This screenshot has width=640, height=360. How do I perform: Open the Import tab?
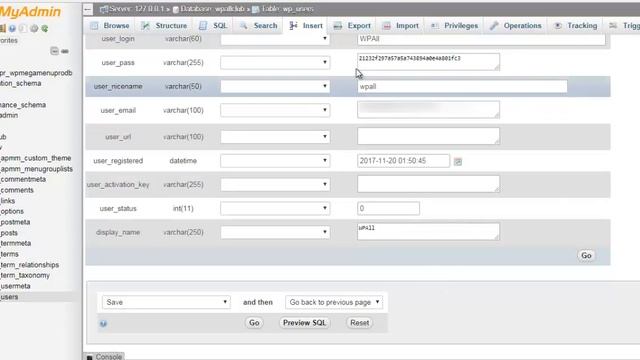click(401, 26)
